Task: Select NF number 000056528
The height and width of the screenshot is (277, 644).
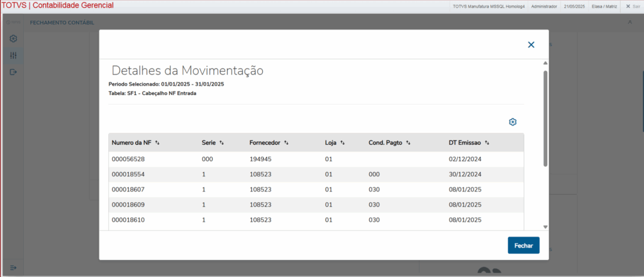Action: (128, 159)
